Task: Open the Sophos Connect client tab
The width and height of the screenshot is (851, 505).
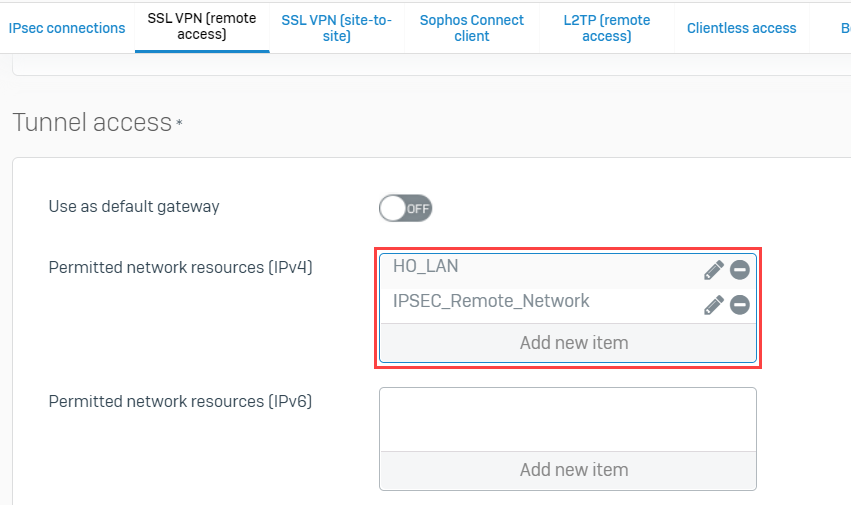Action: [x=472, y=28]
